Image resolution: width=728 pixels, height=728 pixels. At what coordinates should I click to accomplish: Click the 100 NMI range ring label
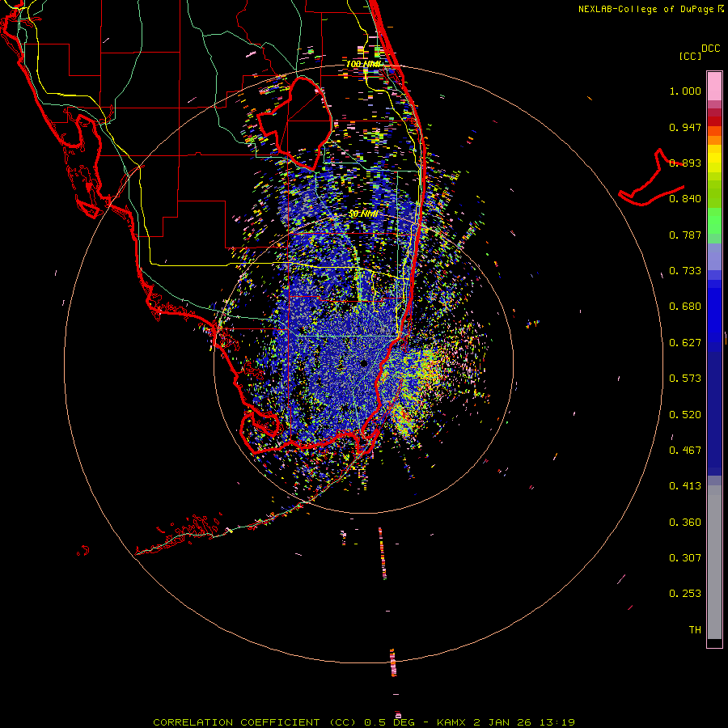tap(363, 64)
